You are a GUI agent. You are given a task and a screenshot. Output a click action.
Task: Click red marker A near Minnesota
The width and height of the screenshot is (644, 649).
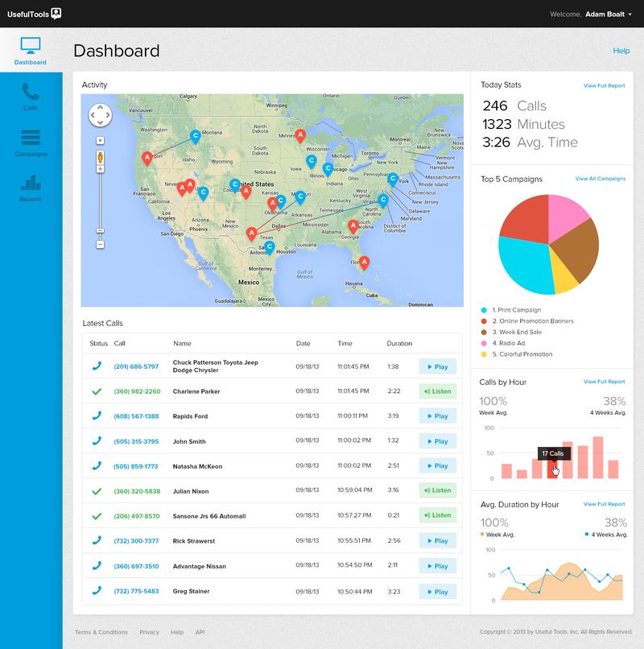click(300, 135)
